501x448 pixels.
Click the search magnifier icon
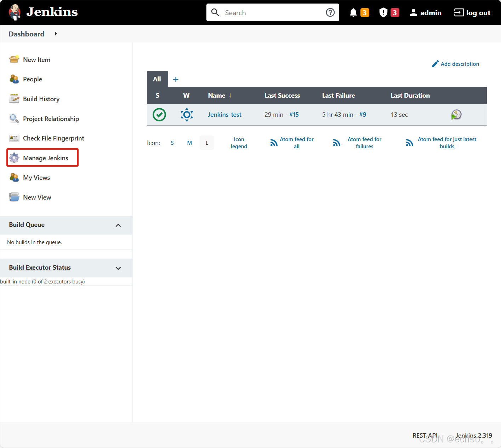coord(215,12)
